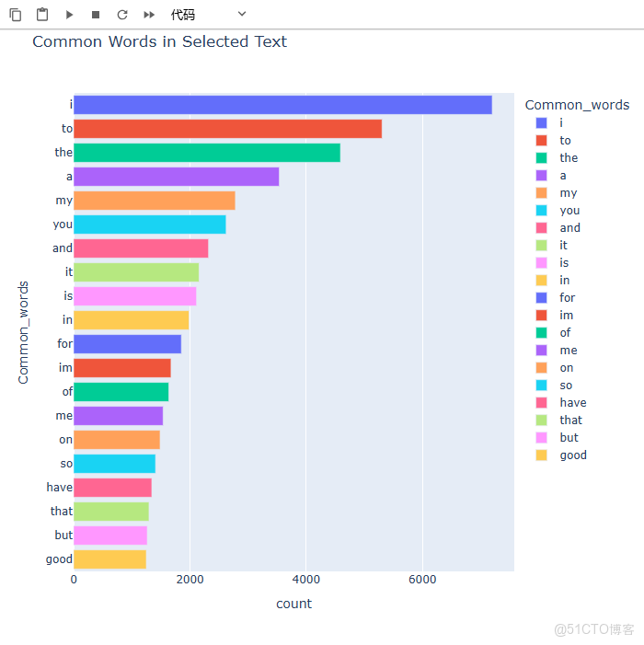Toggle 'good' legend item visibility
Image resolution: width=644 pixels, height=645 pixels.
[x=572, y=455]
